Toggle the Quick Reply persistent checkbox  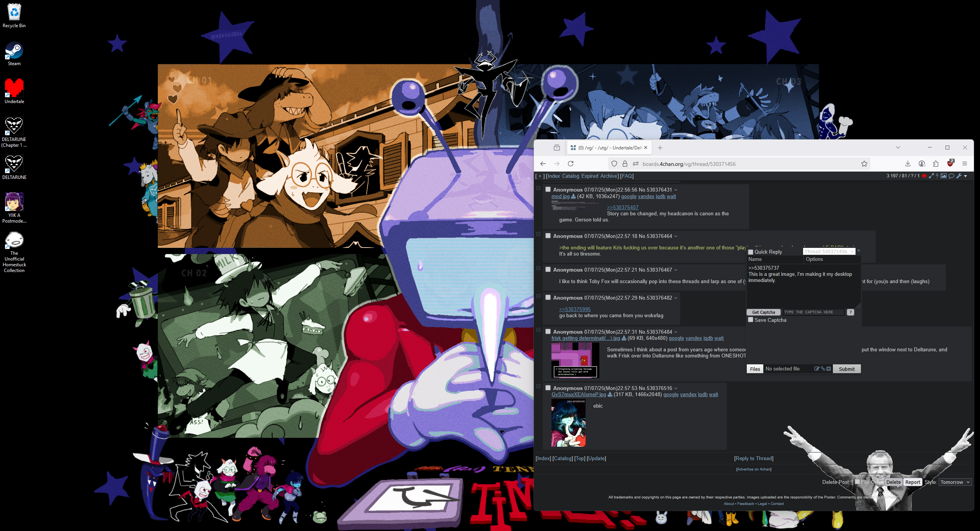click(x=751, y=252)
